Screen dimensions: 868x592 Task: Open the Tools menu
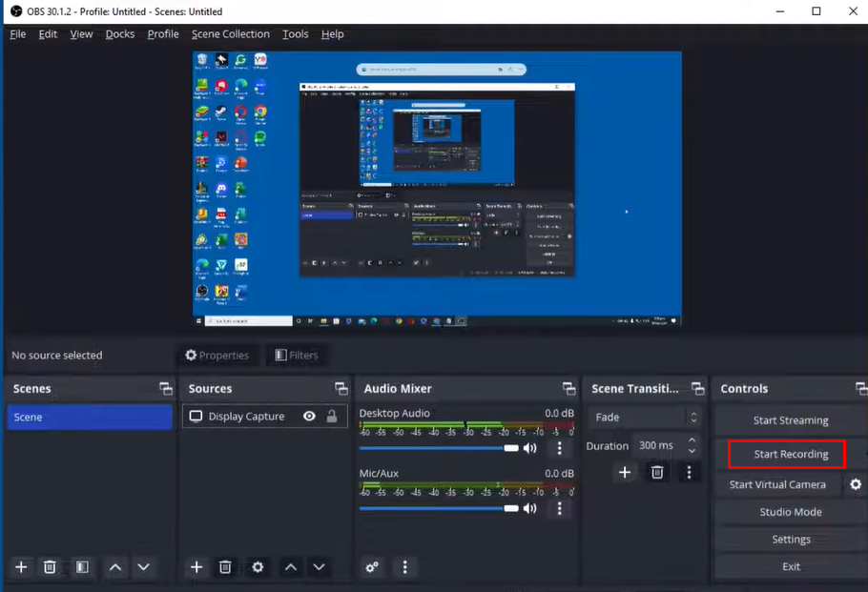coord(295,33)
